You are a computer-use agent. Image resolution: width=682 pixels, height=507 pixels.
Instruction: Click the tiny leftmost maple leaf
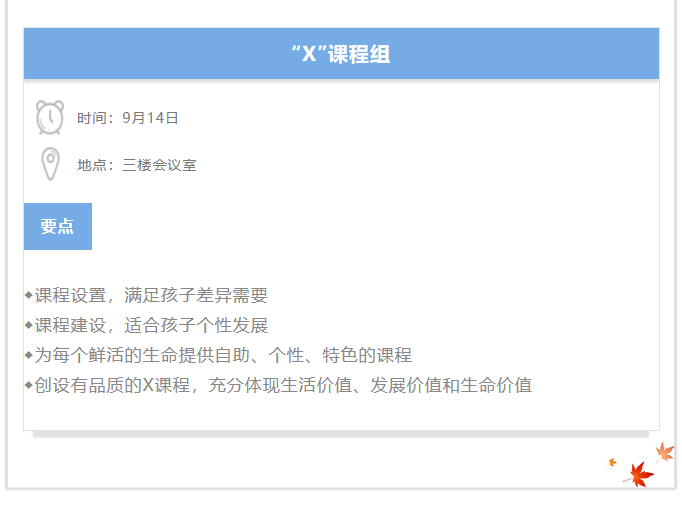[x=612, y=462]
